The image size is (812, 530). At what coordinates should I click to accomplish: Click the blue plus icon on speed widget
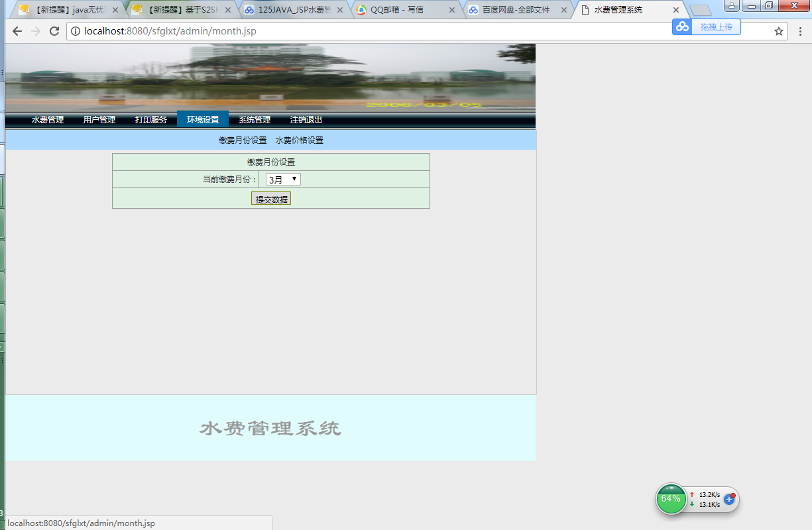pos(729,499)
